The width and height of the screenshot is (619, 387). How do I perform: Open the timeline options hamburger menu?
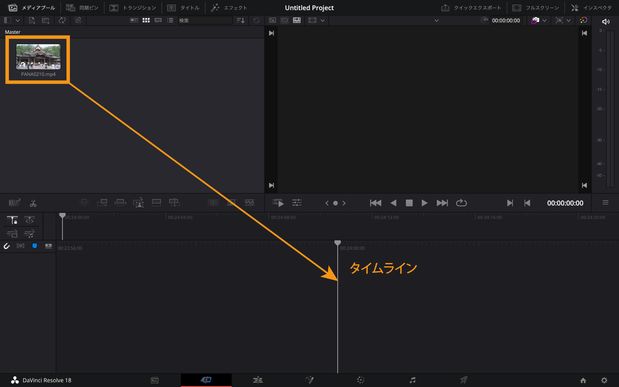click(605, 203)
